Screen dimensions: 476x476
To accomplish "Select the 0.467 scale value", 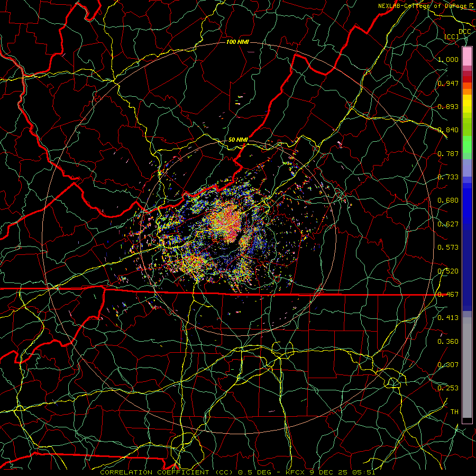I will pos(448,295).
